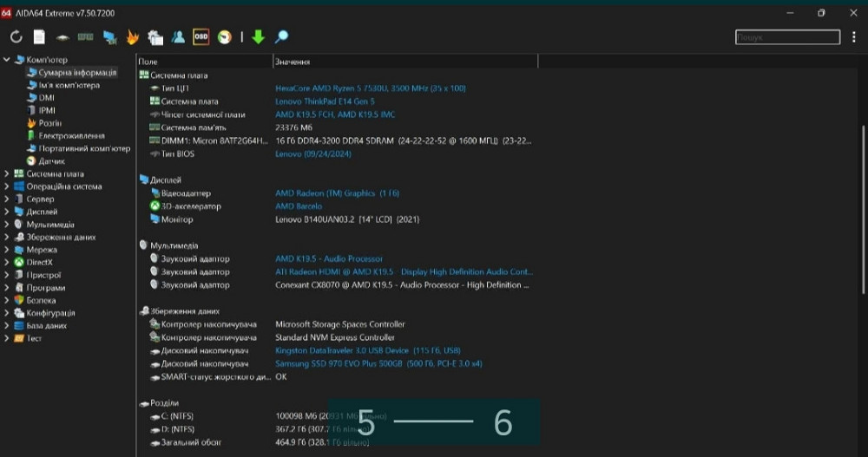Click into the search input field
868x457 pixels.
pos(786,37)
